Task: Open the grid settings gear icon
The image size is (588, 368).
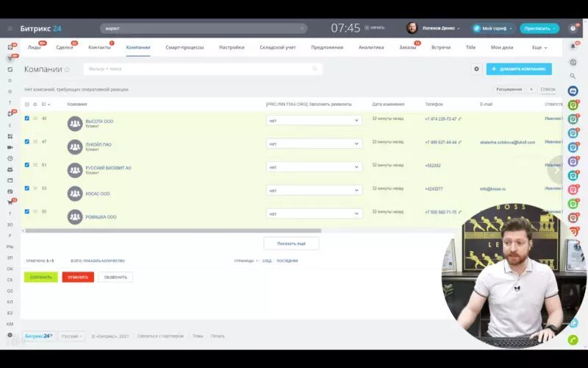Action: 476,69
